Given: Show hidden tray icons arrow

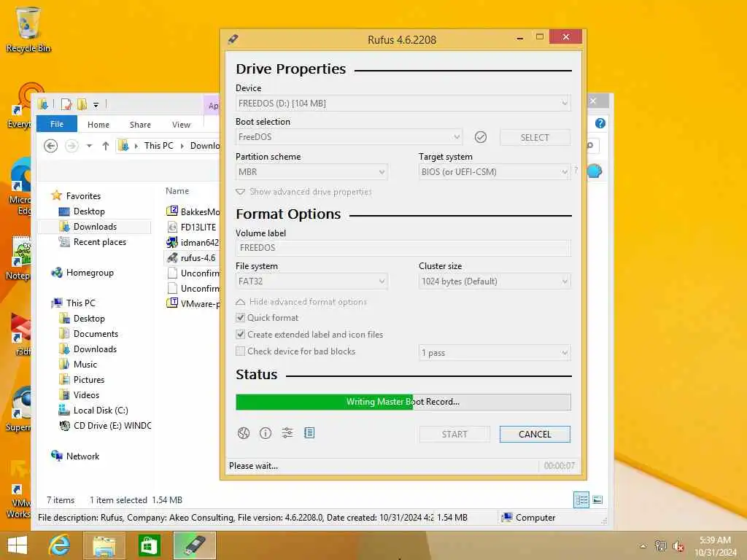Looking at the screenshot, I should pos(643,546).
